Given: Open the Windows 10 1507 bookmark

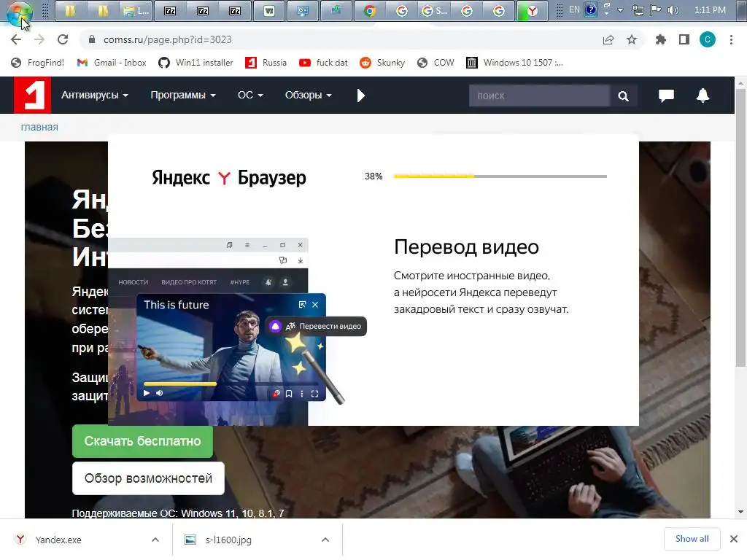Looking at the screenshot, I should tap(514, 63).
